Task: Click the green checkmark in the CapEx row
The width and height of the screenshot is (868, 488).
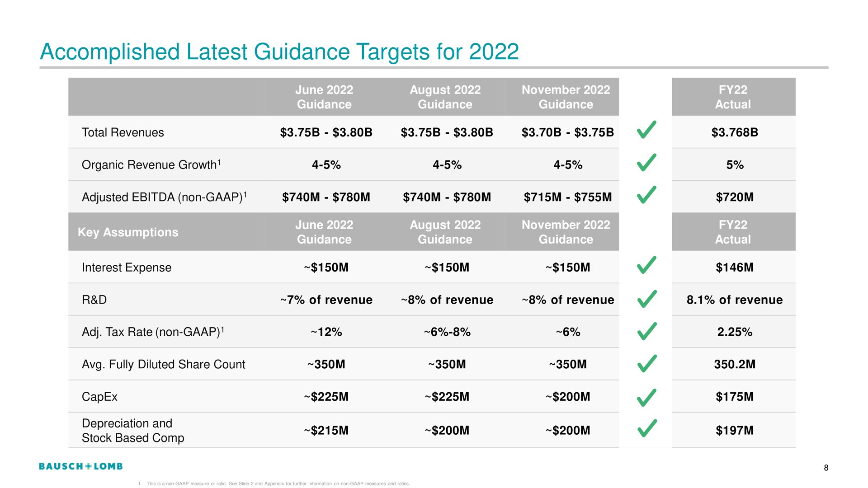Action: tap(646, 397)
